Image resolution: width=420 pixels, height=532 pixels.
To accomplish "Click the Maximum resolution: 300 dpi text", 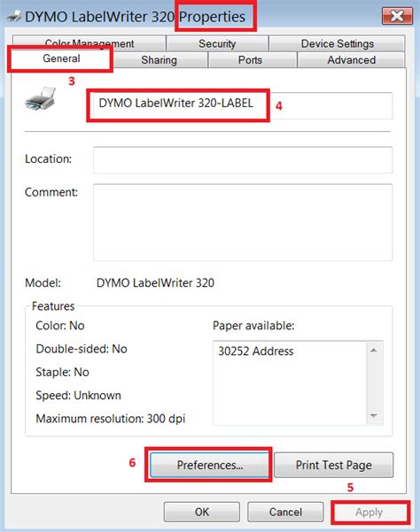I will tap(111, 419).
